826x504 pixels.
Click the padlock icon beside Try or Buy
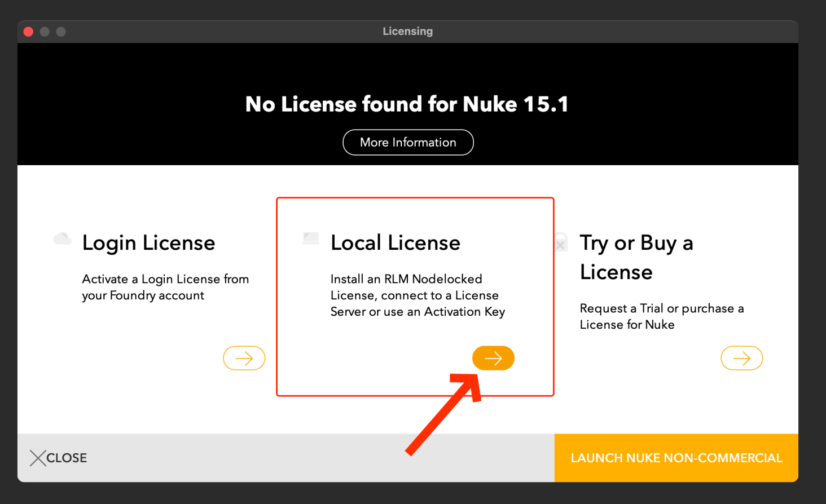(560, 242)
